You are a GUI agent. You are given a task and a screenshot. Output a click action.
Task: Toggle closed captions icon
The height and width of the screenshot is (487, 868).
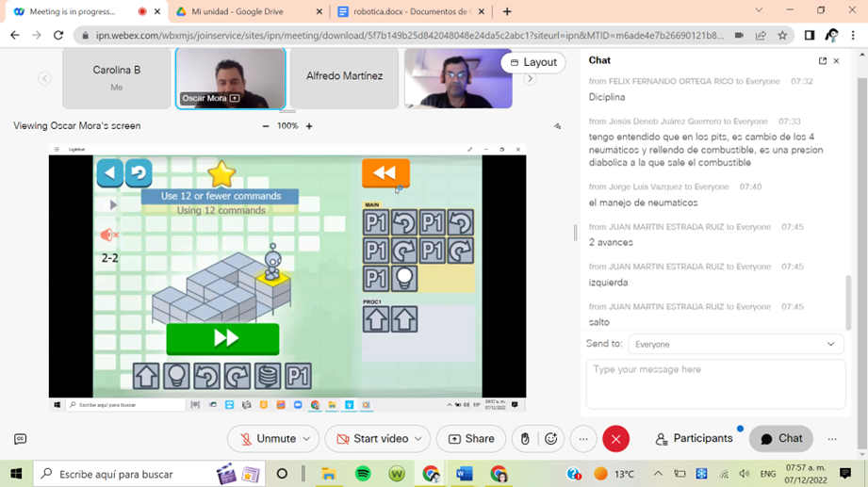point(20,439)
